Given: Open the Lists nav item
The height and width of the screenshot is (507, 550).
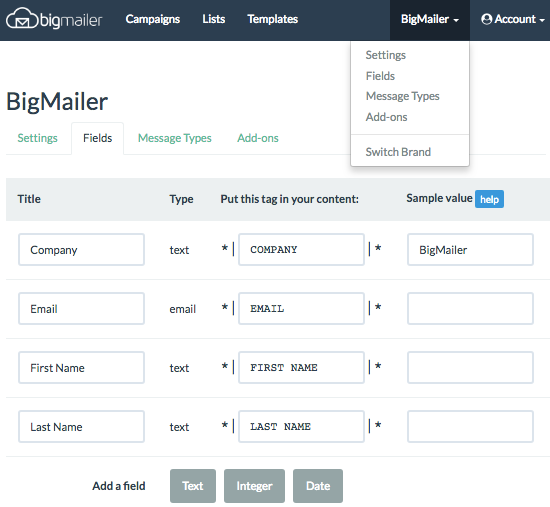Looking at the screenshot, I should 214,19.
